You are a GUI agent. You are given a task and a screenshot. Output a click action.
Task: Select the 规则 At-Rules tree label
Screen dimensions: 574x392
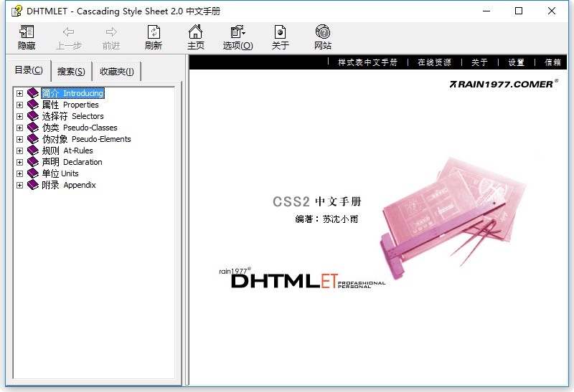click(67, 150)
